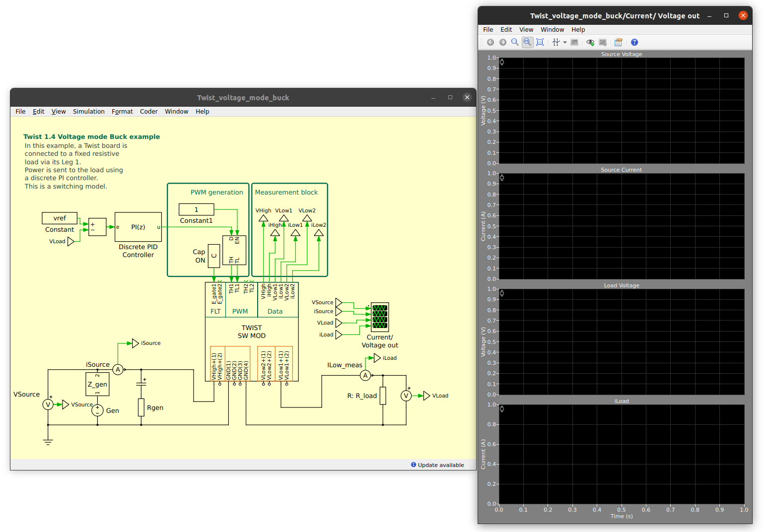Open File menu in Twist_voltage_mode_buck window
The height and width of the screenshot is (532, 771).
20,111
